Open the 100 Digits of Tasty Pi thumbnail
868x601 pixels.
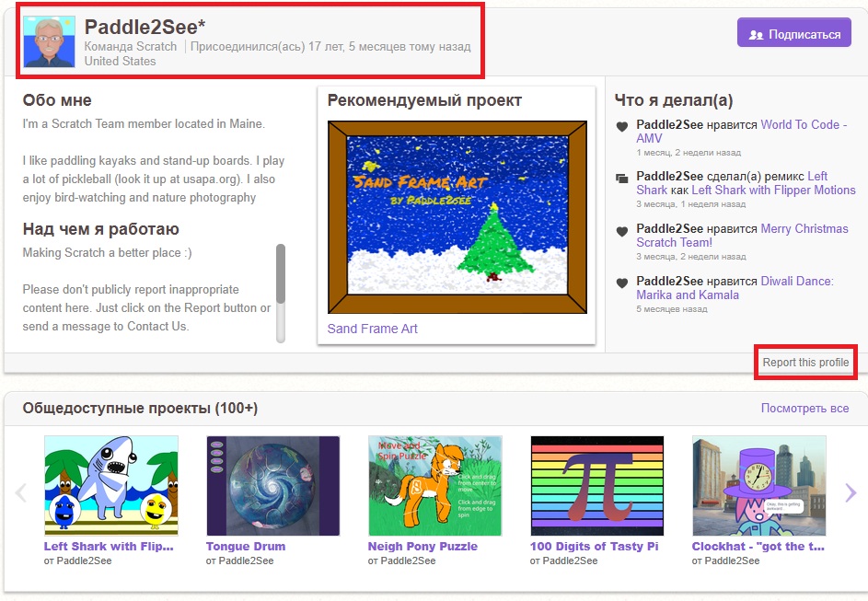click(x=596, y=485)
